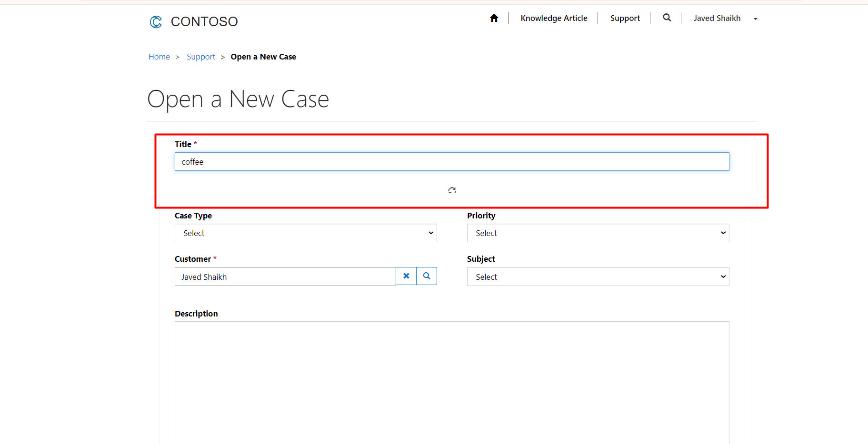868x444 pixels.
Task: Click the Open a New Case page heading
Action: point(238,99)
